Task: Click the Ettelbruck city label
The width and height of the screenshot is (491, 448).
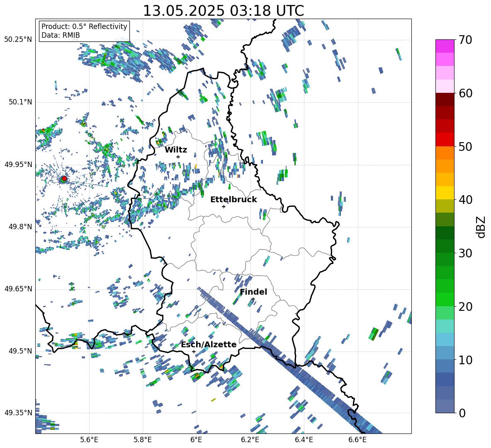Action: click(x=233, y=200)
